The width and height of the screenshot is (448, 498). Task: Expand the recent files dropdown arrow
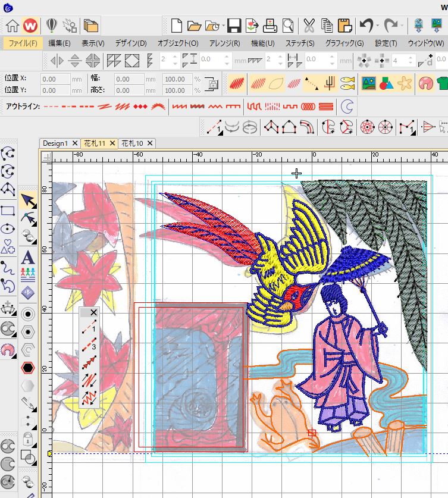coord(224,26)
